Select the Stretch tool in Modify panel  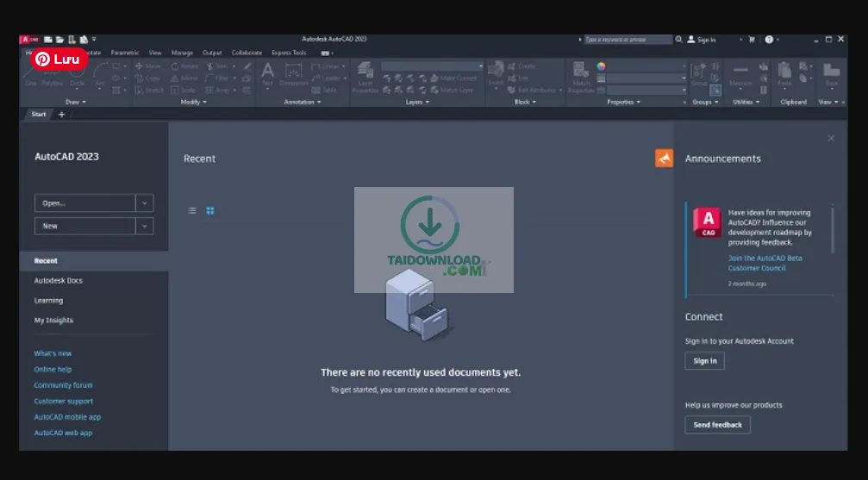tap(149, 90)
